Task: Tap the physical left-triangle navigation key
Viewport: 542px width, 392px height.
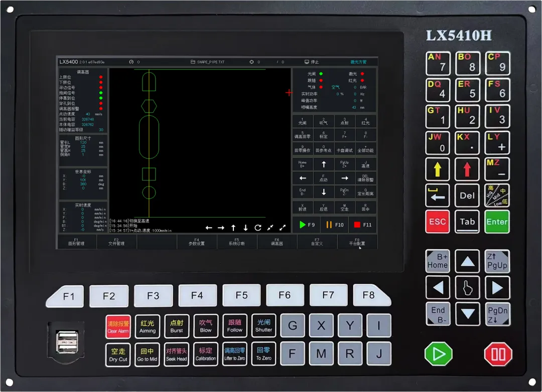Action: [438, 287]
